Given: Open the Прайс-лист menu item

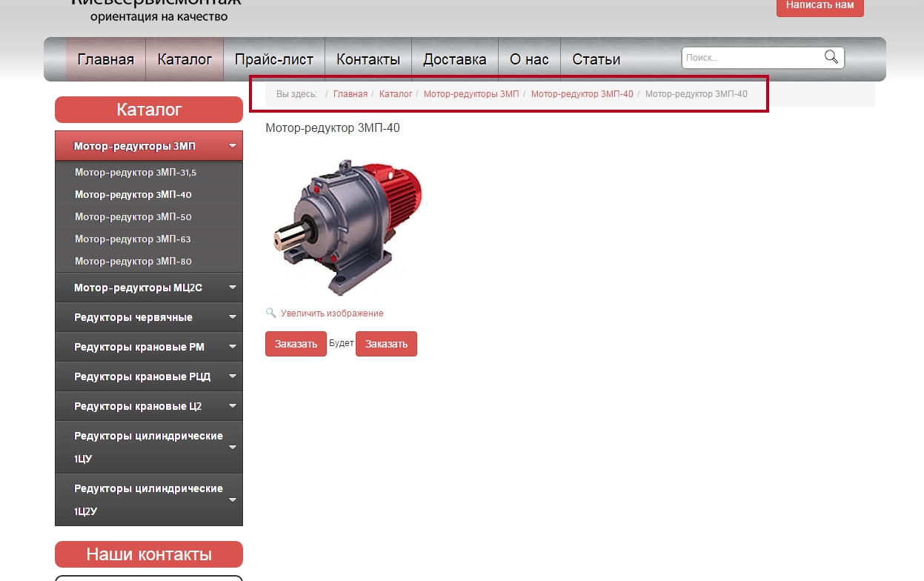Looking at the screenshot, I should point(274,59).
